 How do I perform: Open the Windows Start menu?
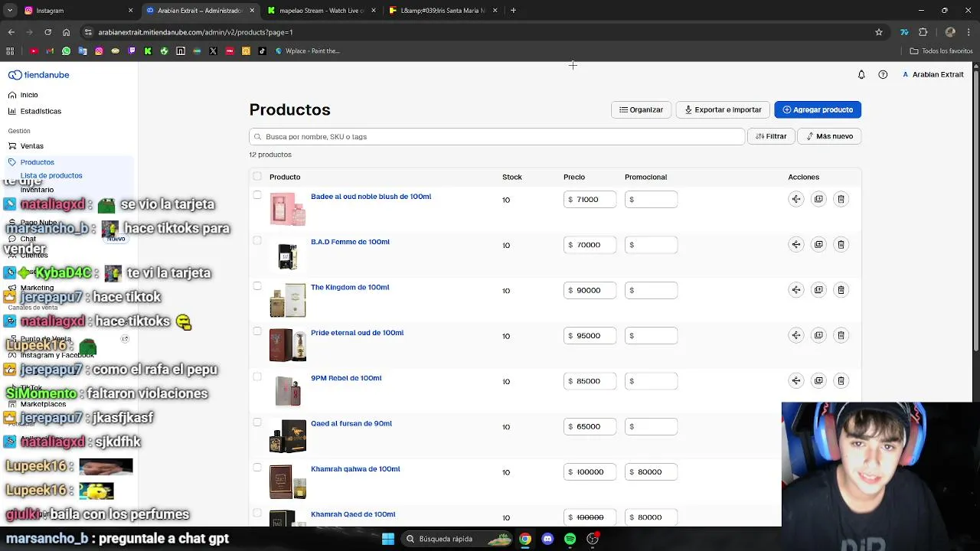[388, 539]
